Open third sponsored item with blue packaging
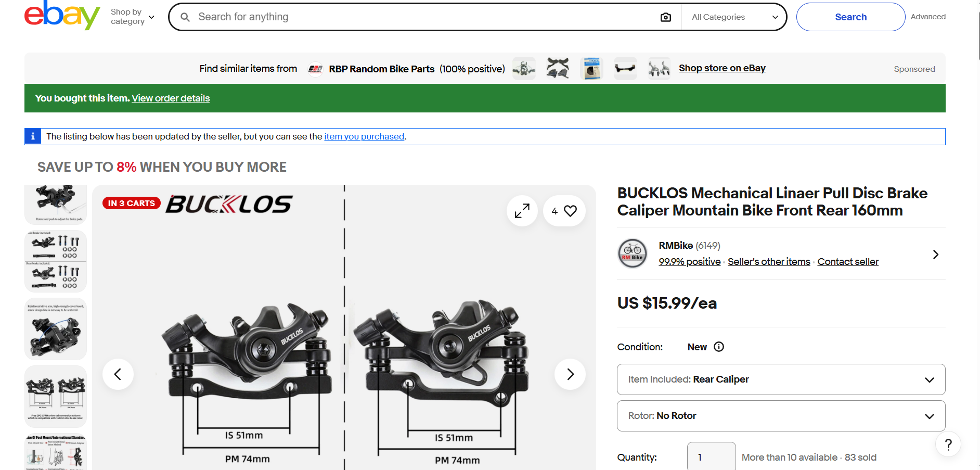 click(592, 68)
